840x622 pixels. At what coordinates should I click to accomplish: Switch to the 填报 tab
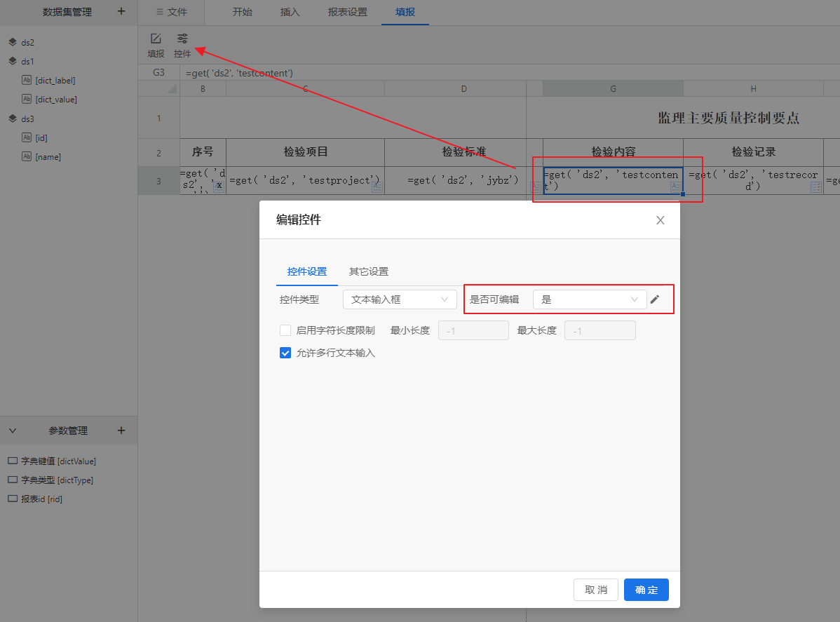(x=405, y=12)
